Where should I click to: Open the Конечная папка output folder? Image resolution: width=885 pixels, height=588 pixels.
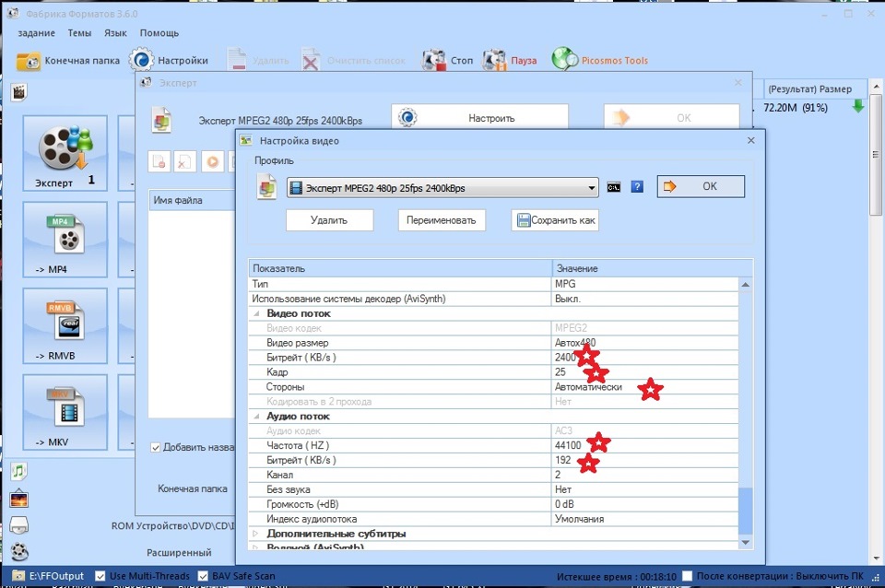[x=68, y=61]
